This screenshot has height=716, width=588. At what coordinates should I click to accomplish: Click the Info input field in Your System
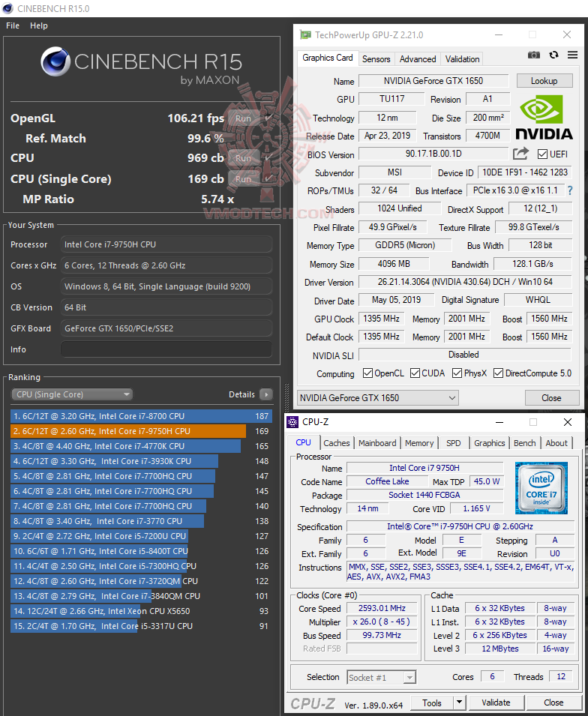coord(166,349)
